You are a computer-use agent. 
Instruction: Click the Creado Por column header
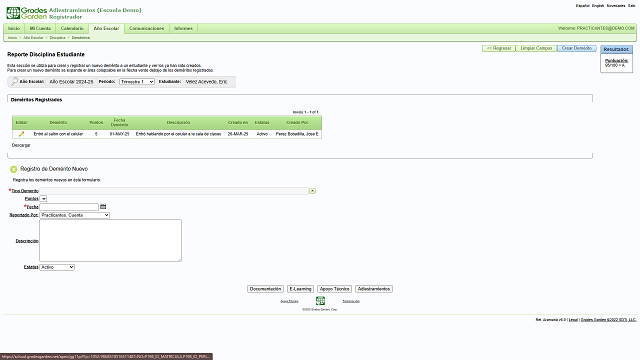point(297,122)
